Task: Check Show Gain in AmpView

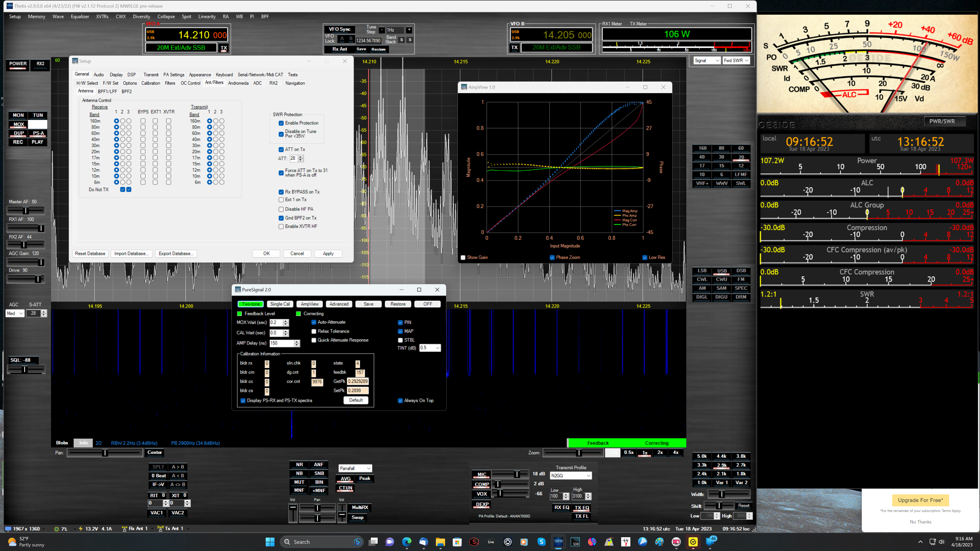Action: click(x=463, y=258)
